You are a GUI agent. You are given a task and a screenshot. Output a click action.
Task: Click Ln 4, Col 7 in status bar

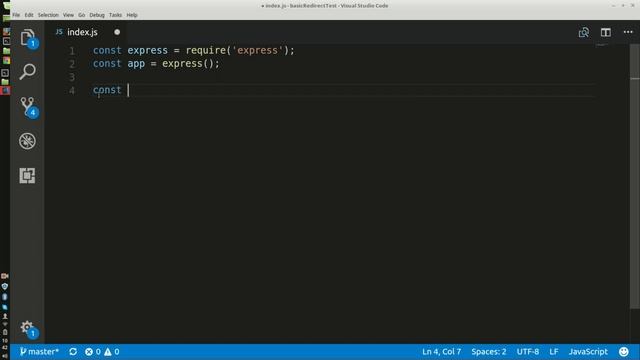(x=442, y=351)
